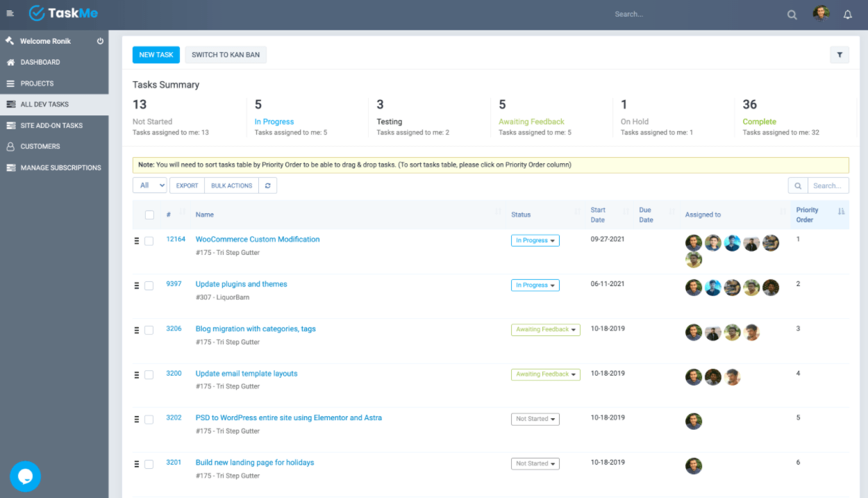Click assignee avatar of task 3201
Image resolution: width=868 pixels, height=498 pixels.
coord(694,466)
